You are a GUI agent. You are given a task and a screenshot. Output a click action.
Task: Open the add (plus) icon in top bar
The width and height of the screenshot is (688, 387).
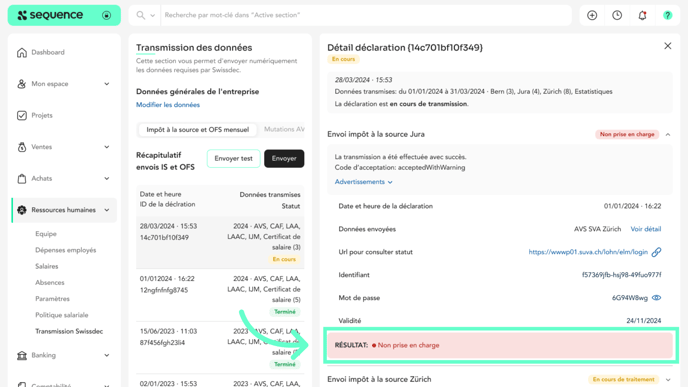coord(592,15)
